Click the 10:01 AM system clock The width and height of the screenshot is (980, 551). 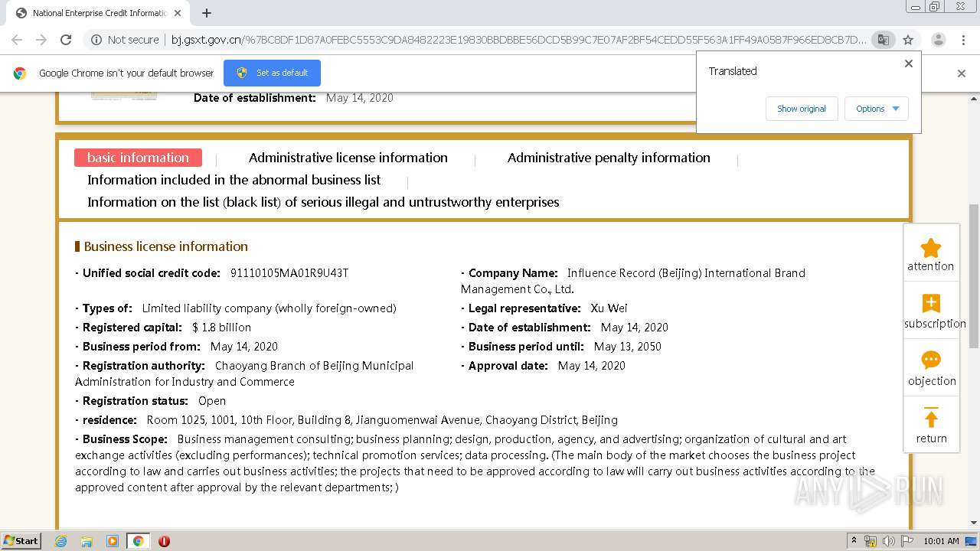coord(941,541)
